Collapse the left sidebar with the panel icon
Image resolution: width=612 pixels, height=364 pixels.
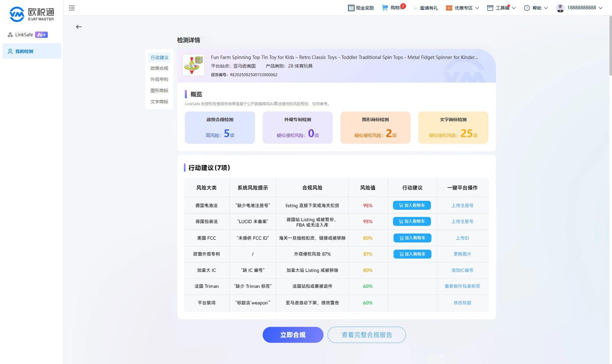tap(72, 8)
